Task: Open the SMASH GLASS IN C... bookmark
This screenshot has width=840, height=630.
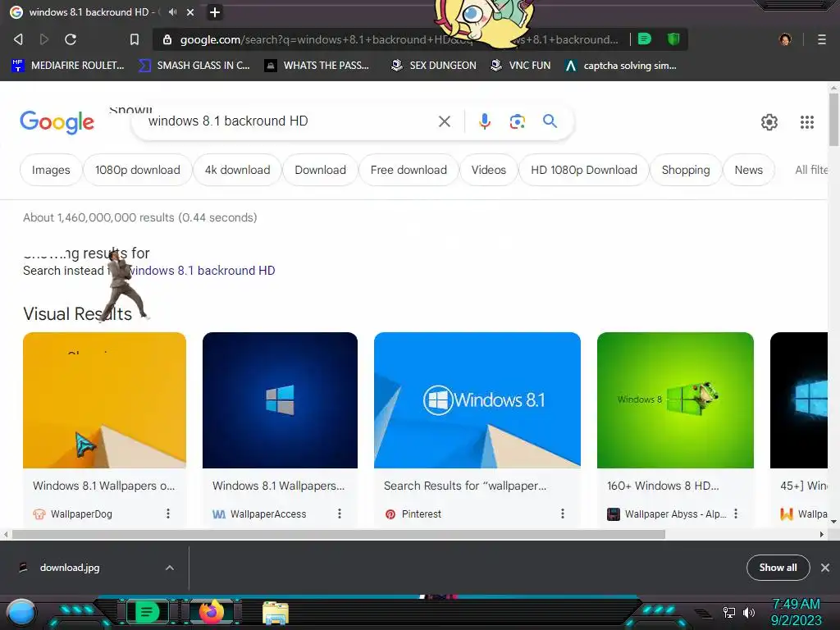Action: 194,66
